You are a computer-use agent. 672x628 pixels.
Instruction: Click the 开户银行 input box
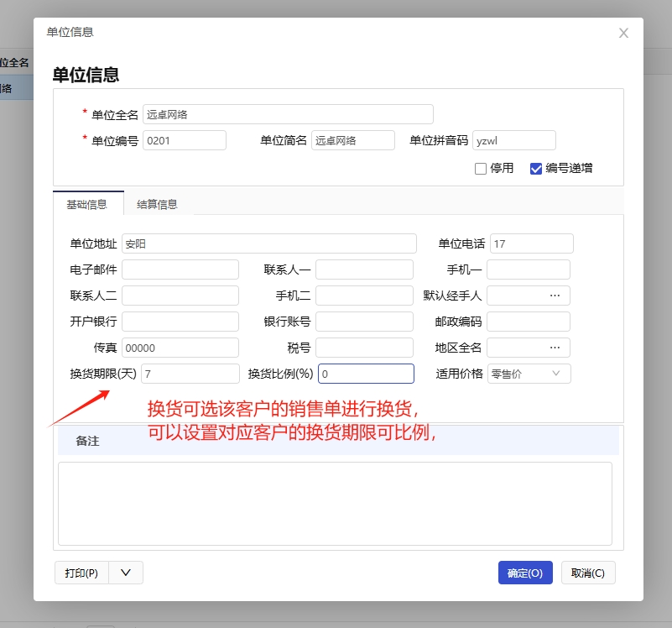(180, 322)
